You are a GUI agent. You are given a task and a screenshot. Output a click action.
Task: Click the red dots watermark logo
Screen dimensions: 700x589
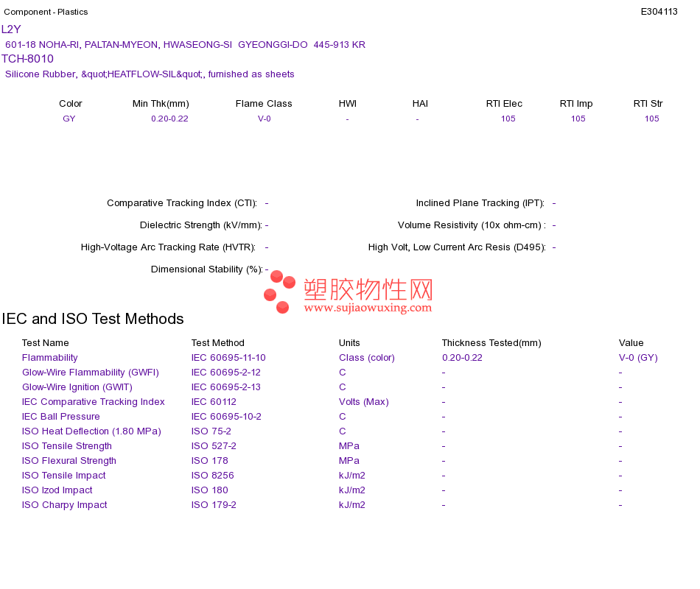[x=279, y=292]
